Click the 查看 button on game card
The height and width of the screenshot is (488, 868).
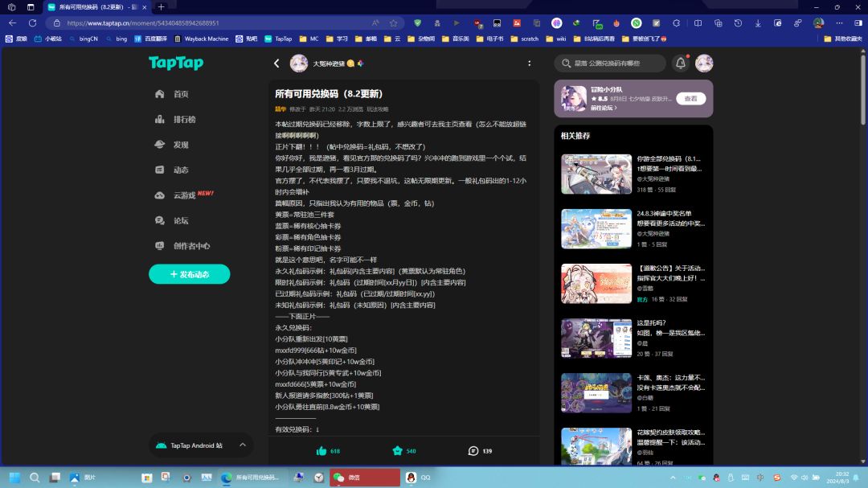tap(691, 99)
